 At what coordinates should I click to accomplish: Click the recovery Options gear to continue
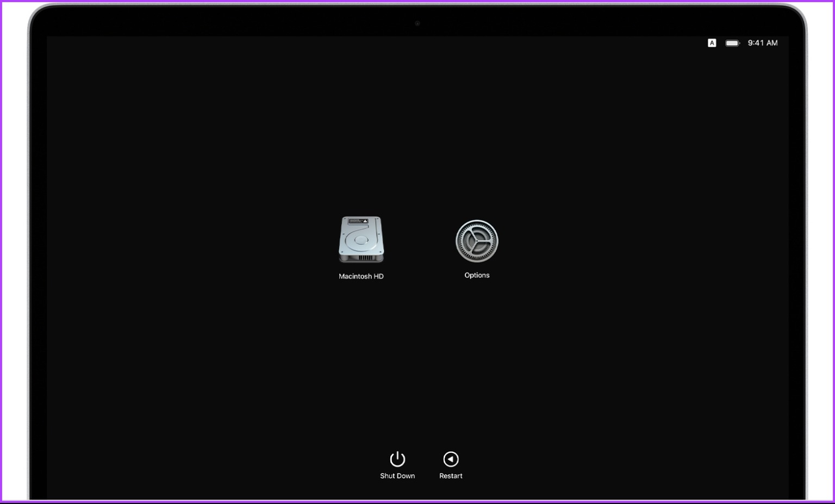(x=477, y=240)
